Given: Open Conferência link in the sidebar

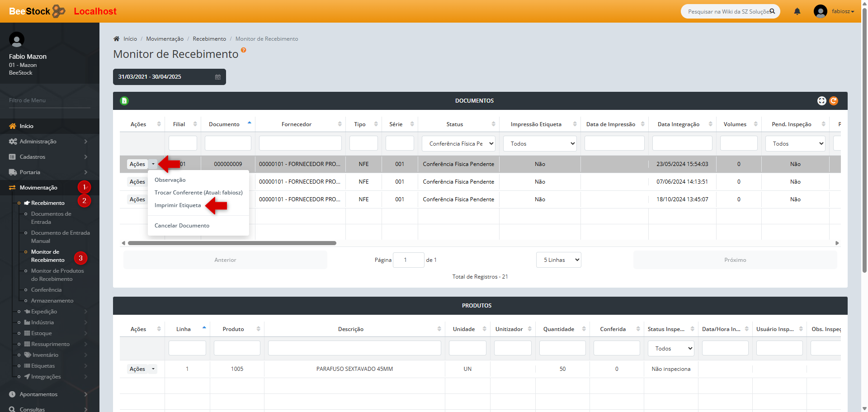Looking at the screenshot, I should pos(46,290).
